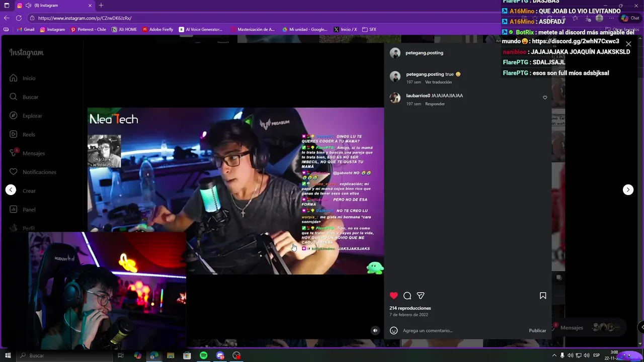Image resolution: width=644 pixels, height=362 pixels.
Task: Unmute the video with the speaker icon
Action: [375, 330]
